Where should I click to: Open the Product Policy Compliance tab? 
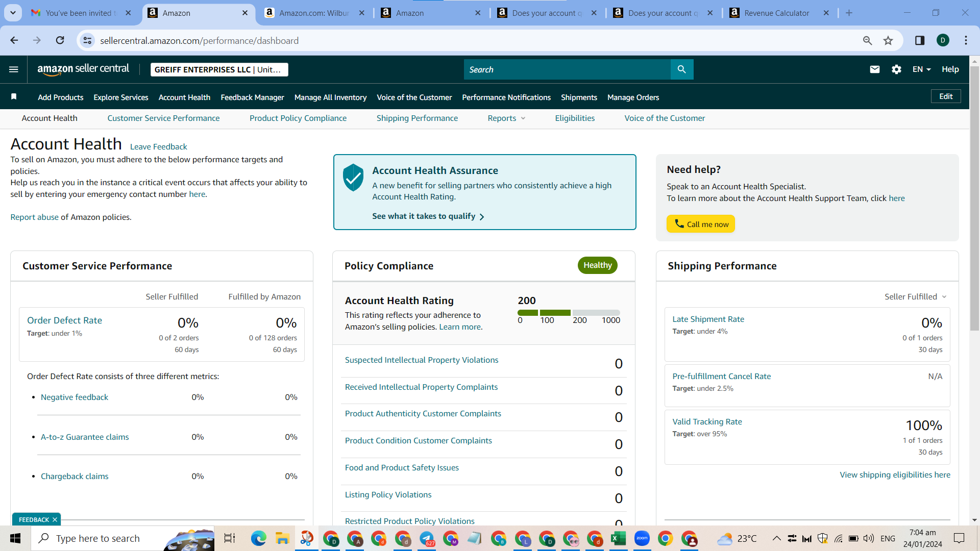point(298,118)
